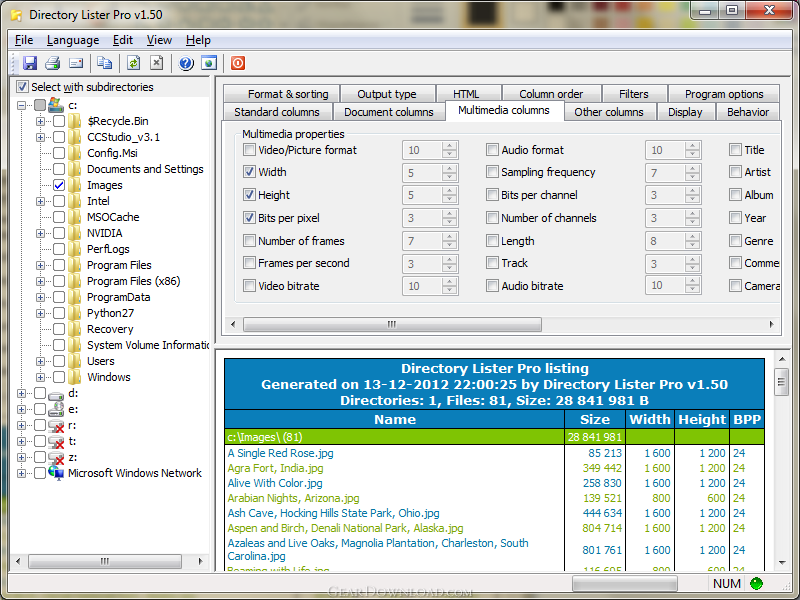Collapse the c: drive tree node
The width and height of the screenshot is (800, 600).
pos(21,106)
